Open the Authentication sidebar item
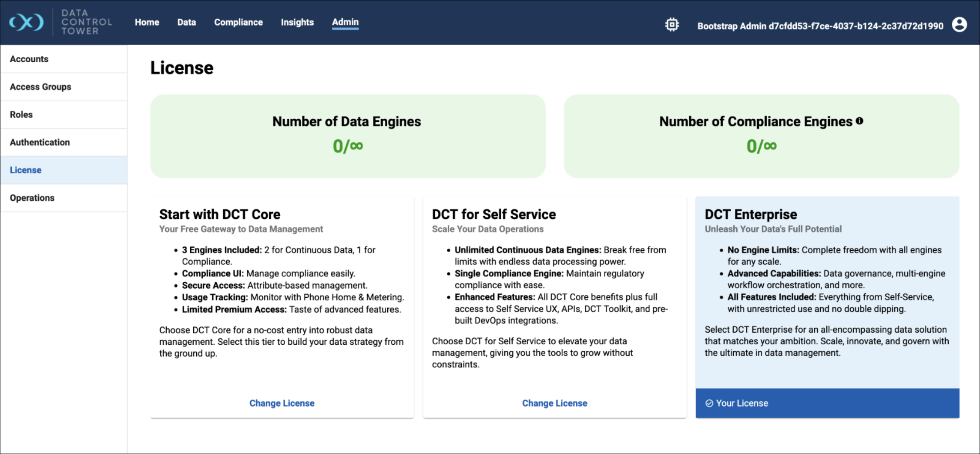This screenshot has height=454, width=980. 40,142
